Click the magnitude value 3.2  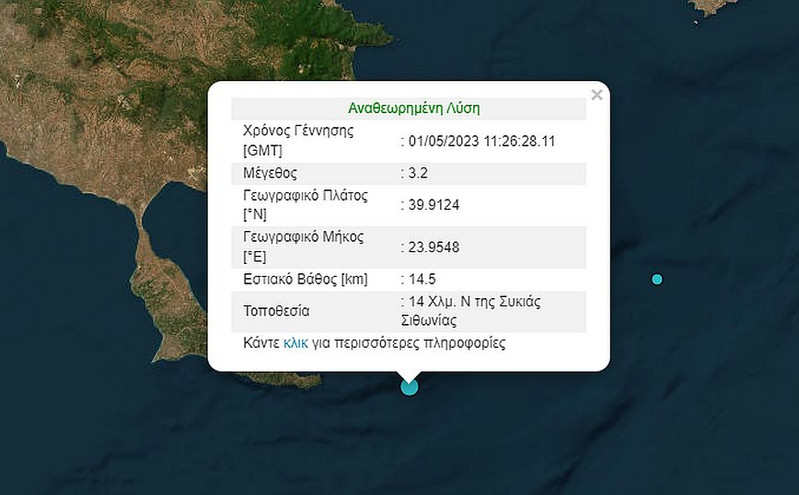click(418, 173)
